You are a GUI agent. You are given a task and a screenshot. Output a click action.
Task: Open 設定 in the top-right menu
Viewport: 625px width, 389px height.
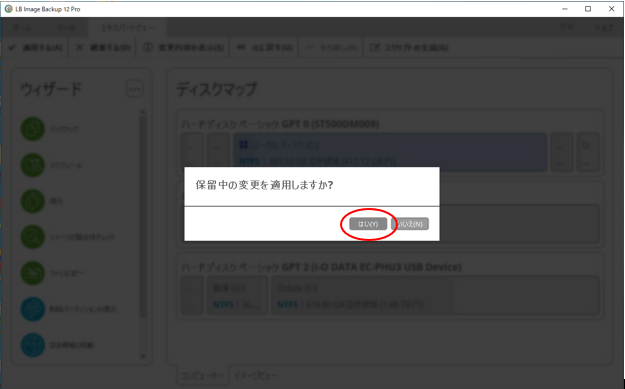567,27
